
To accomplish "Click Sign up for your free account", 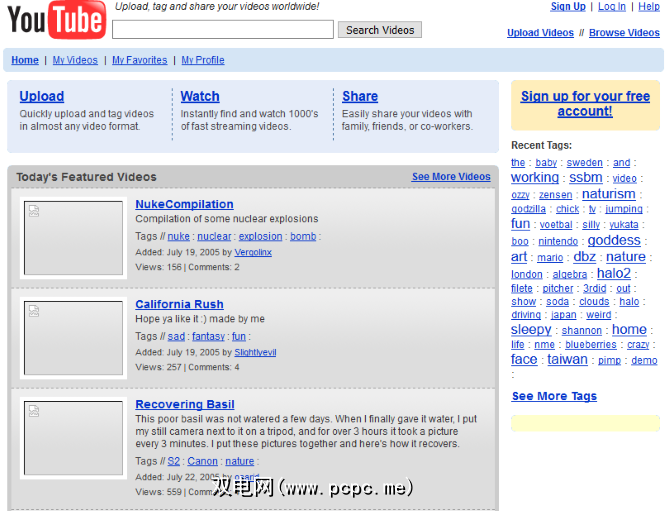I will point(585,104).
